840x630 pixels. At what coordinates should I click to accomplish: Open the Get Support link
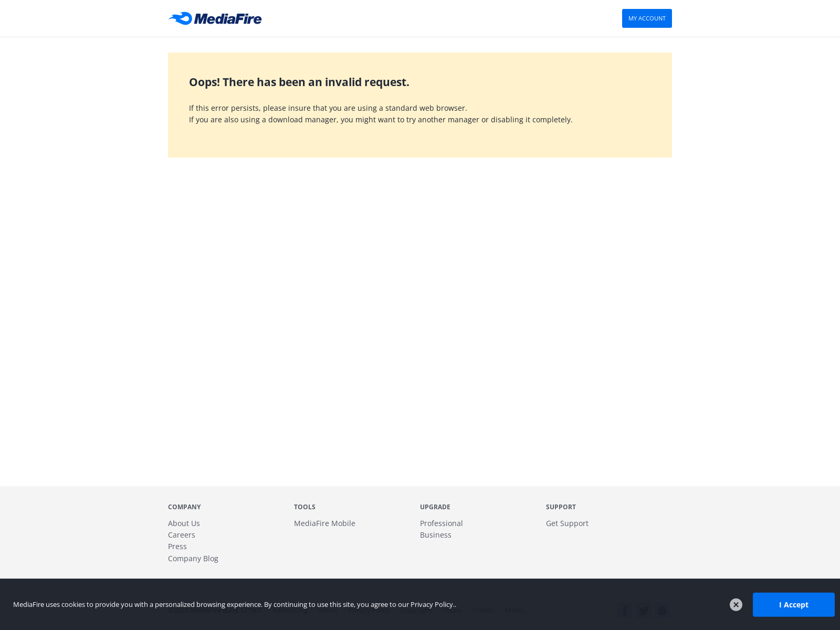567,523
